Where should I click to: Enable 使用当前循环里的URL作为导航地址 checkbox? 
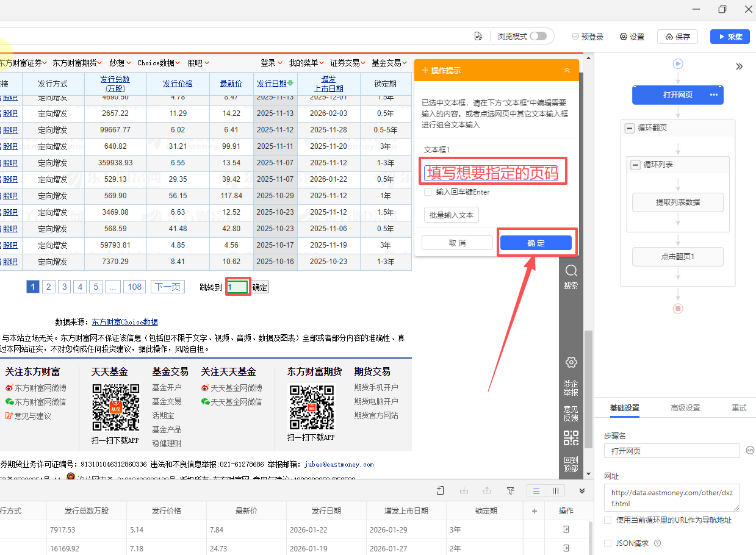pyautogui.click(x=608, y=520)
